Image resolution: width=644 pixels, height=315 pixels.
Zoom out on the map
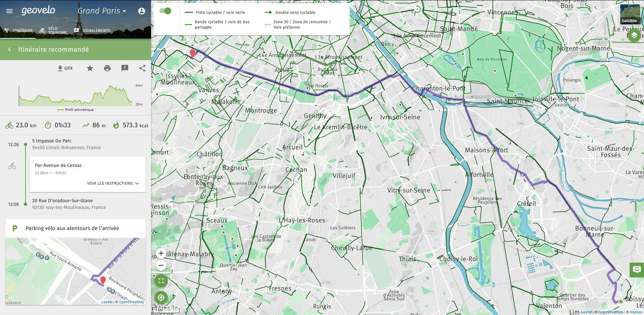[x=161, y=265]
